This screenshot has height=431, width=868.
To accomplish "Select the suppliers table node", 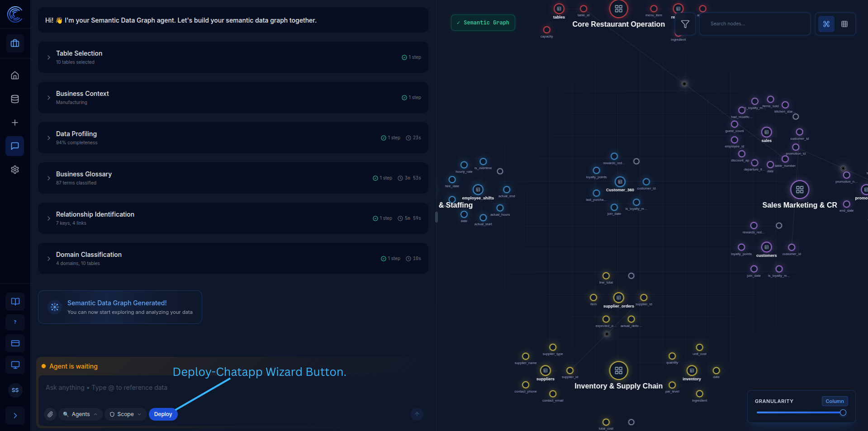I will (x=545, y=371).
